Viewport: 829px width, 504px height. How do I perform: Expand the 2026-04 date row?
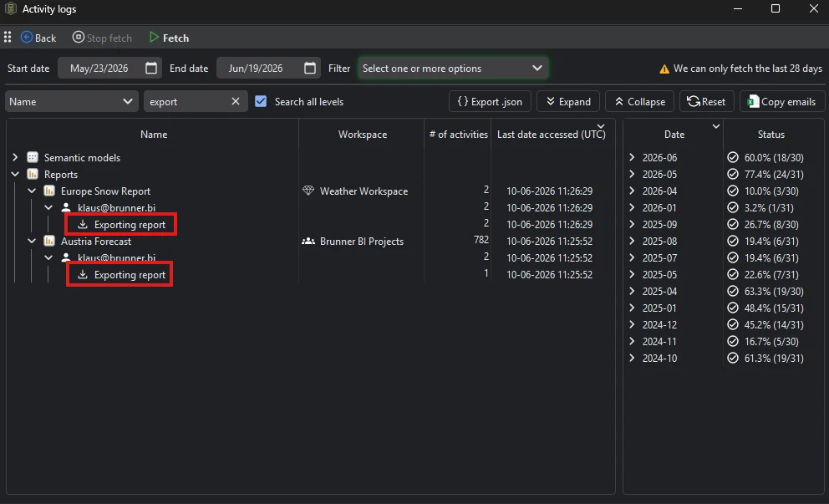pyautogui.click(x=632, y=191)
